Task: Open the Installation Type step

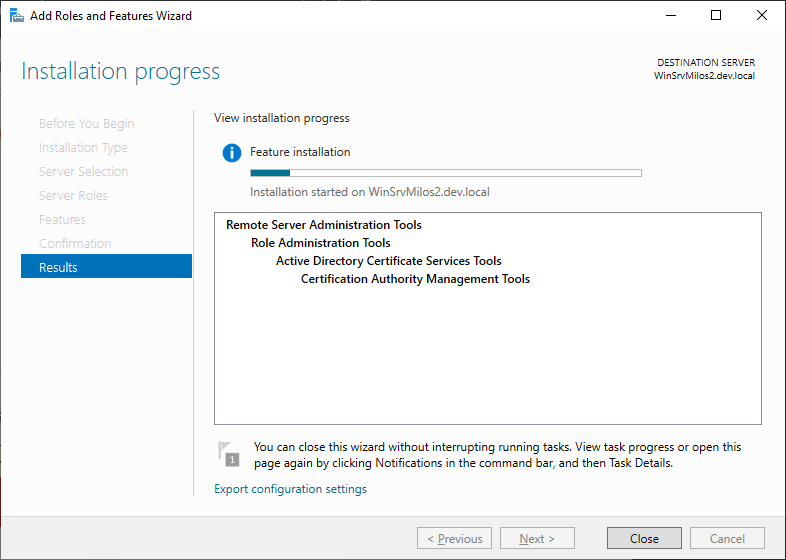Action: tap(83, 147)
